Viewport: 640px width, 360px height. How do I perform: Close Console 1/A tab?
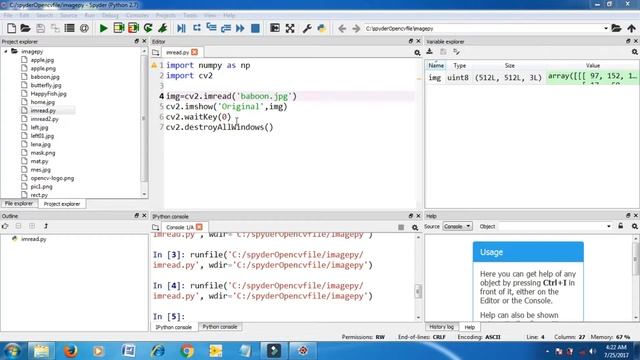(199, 227)
